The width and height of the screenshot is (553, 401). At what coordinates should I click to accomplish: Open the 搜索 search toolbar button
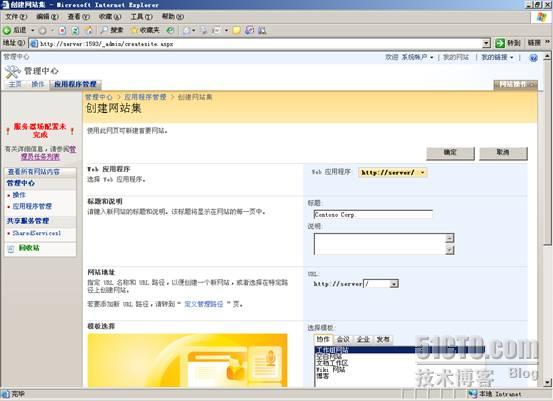(x=112, y=30)
